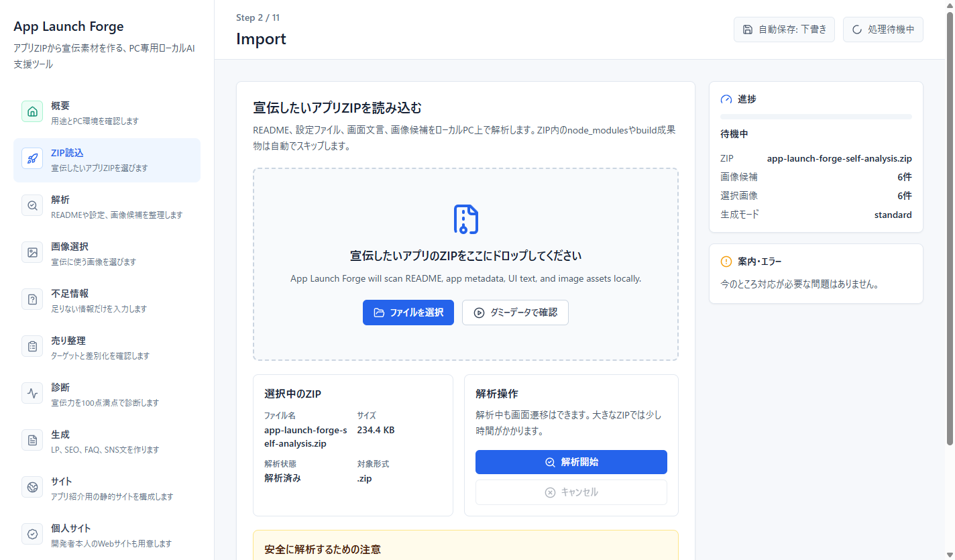955x560 pixels.
Task: Open the 個人サイト sidebar step
Action: (107, 536)
